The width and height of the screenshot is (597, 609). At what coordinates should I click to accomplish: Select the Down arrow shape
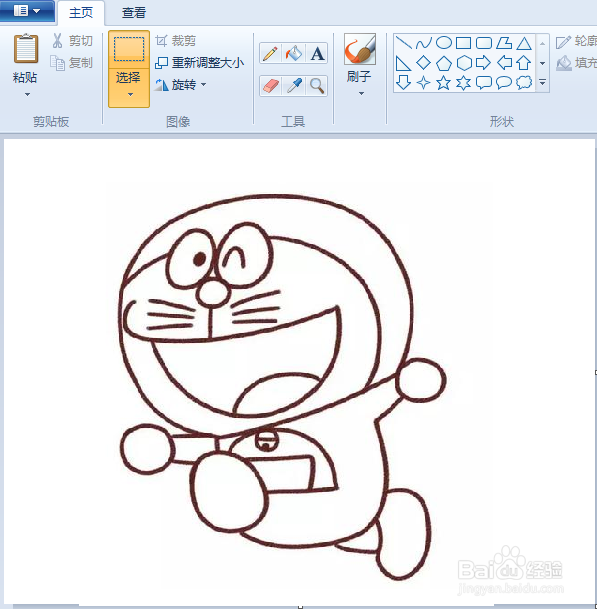(x=404, y=82)
